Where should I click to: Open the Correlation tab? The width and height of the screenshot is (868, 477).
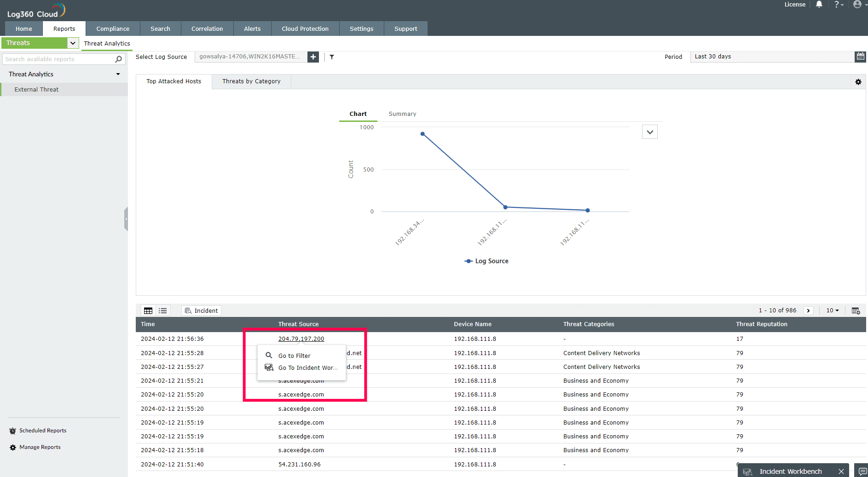coord(207,29)
